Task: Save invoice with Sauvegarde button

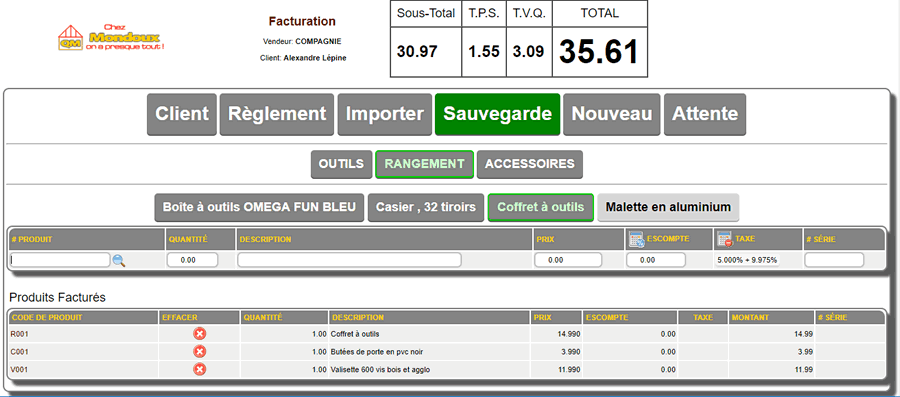Action: click(497, 114)
